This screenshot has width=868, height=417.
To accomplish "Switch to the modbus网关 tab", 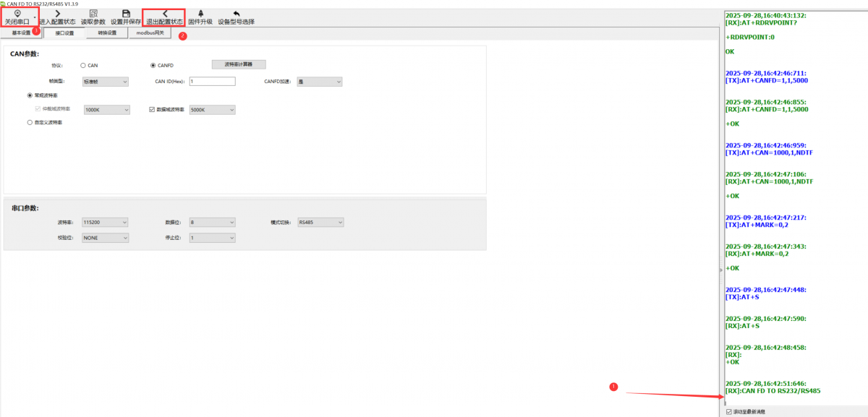I will [x=150, y=33].
